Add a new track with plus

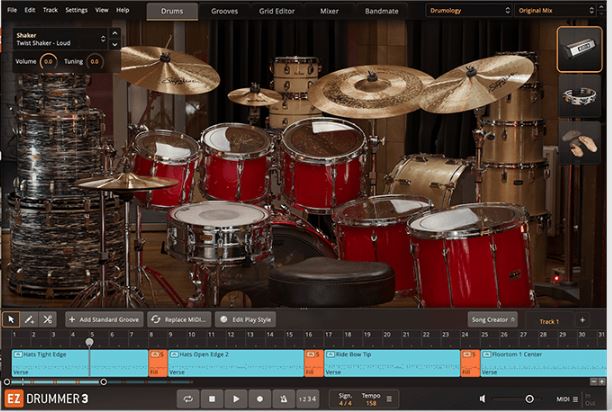point(582,320)
